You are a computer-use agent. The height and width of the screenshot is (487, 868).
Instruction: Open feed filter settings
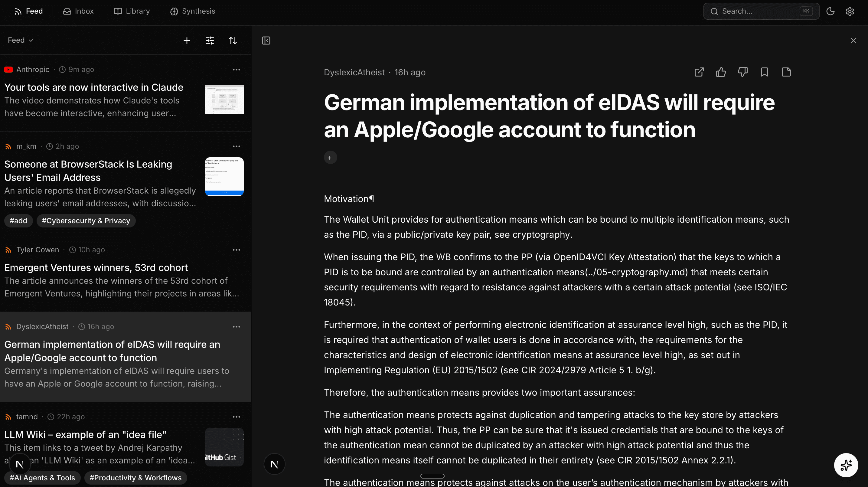pos(210,40)
